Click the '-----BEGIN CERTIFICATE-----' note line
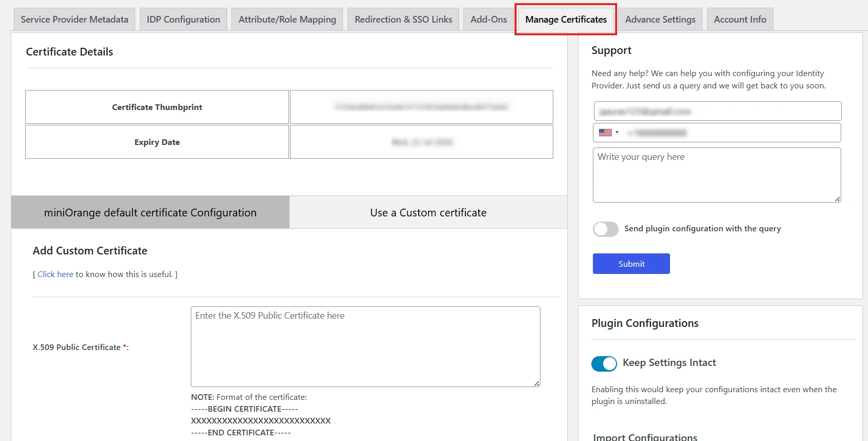 245,409
